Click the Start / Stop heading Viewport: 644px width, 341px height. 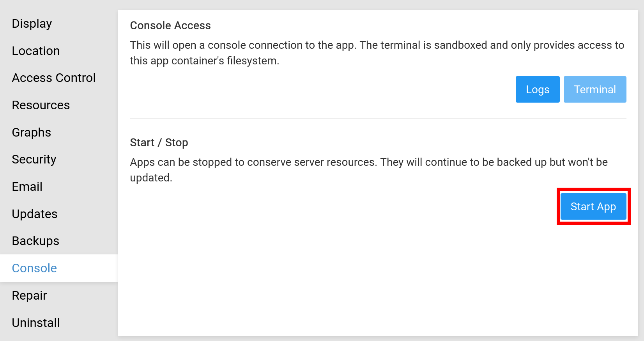click(x=159, y=143)
